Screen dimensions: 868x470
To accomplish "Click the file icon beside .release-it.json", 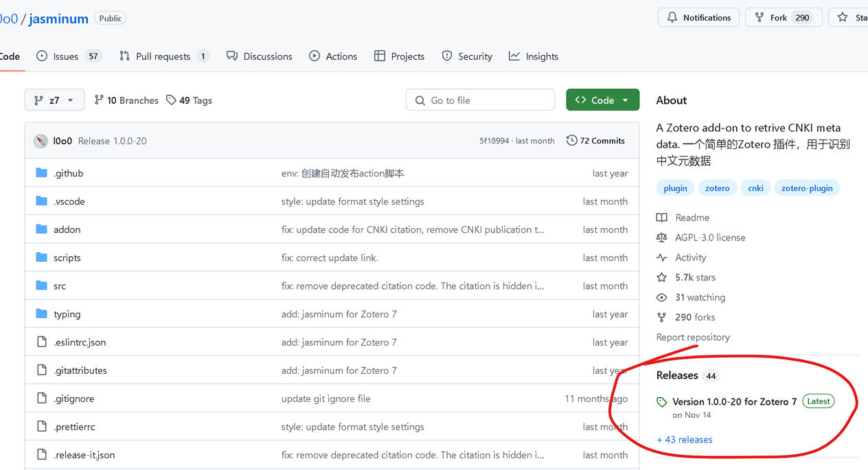I will (41, 455).
